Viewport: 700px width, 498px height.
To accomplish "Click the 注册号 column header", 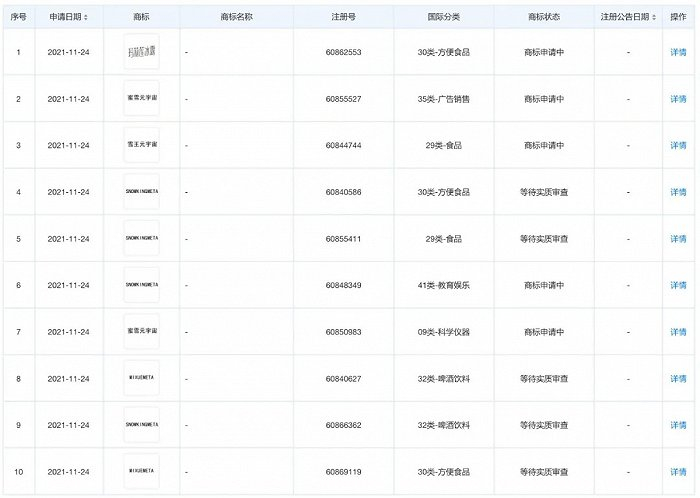I will click(343, 18).
